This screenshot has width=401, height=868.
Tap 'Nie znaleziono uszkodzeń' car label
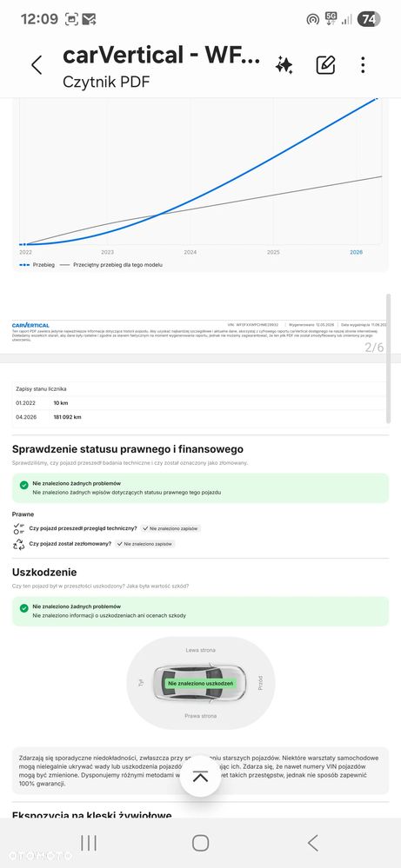tap(200, 684)
